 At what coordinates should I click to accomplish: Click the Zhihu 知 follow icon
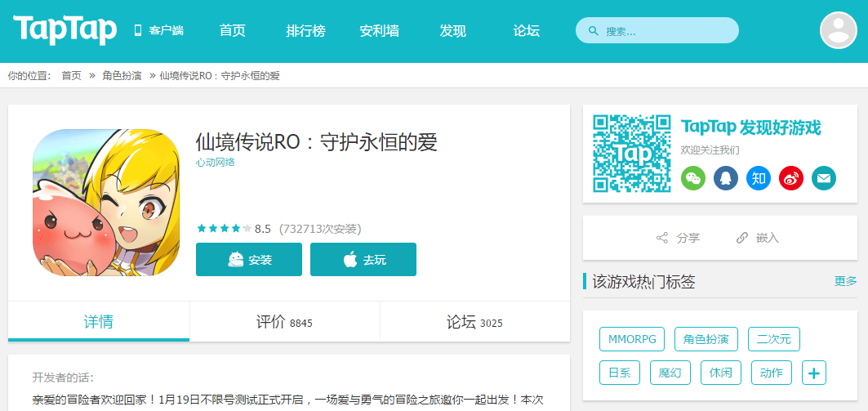tap(759, 178)
